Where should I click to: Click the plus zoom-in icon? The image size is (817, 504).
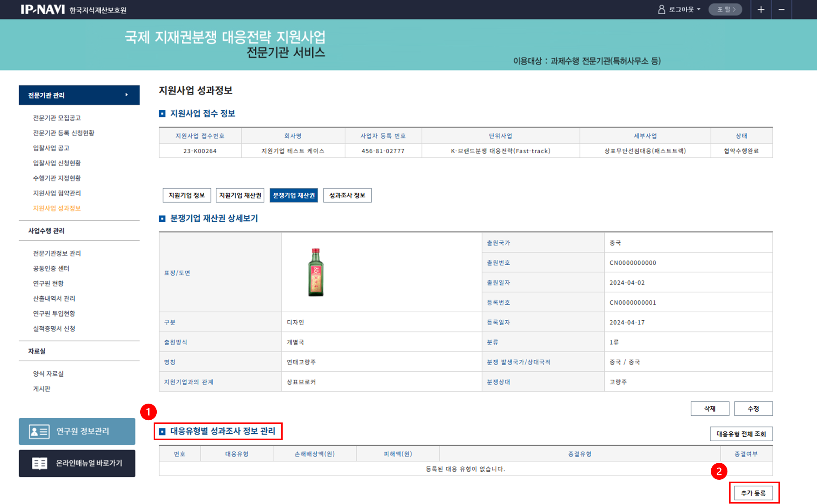pyautogui.click(x=761, y=9)
